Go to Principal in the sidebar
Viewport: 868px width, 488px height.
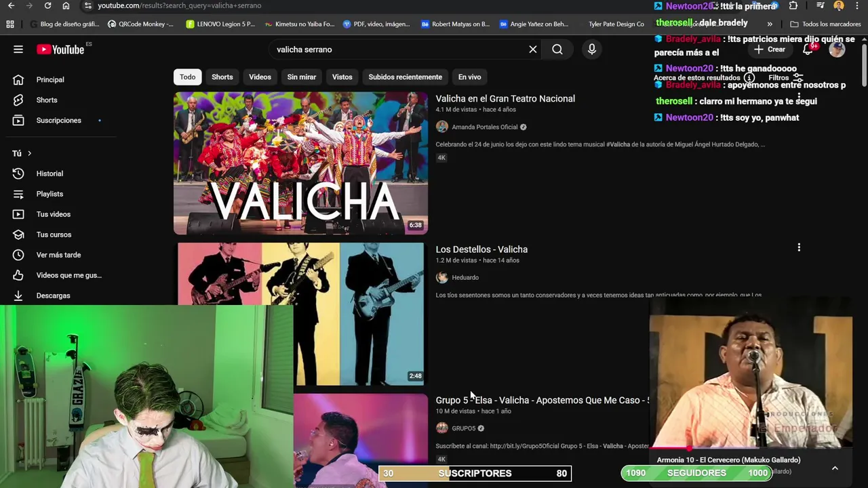[50, 80]
